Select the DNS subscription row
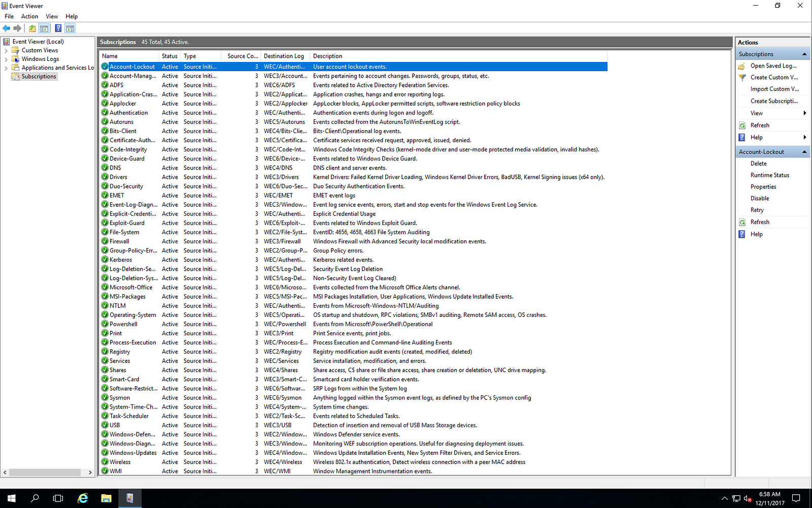812x508 pixels. (x=353, y=168)
